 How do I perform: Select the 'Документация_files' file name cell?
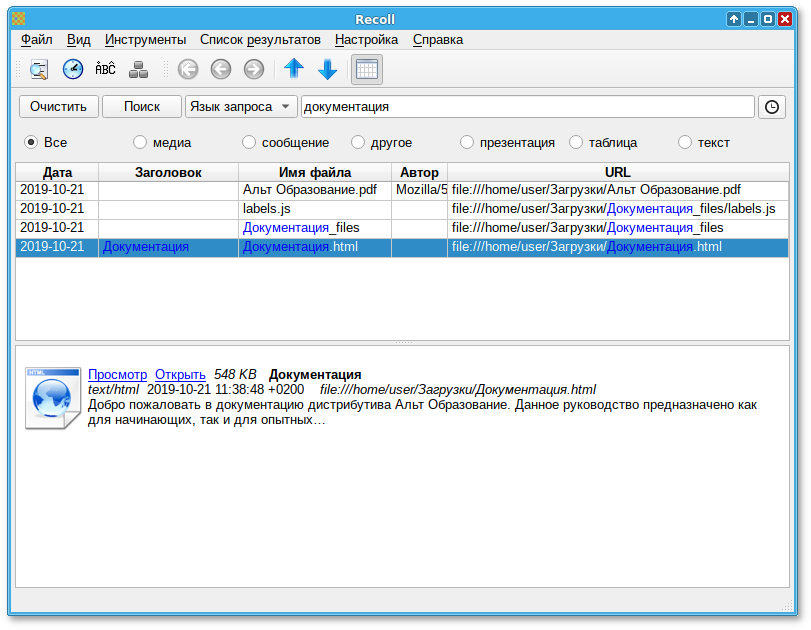click(x=314, y=228)
